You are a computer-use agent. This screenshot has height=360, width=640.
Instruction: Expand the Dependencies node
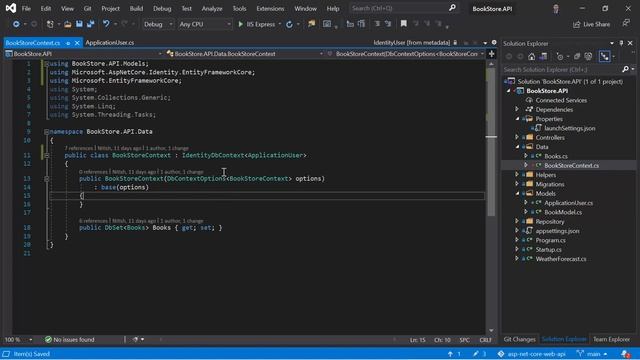517,109
